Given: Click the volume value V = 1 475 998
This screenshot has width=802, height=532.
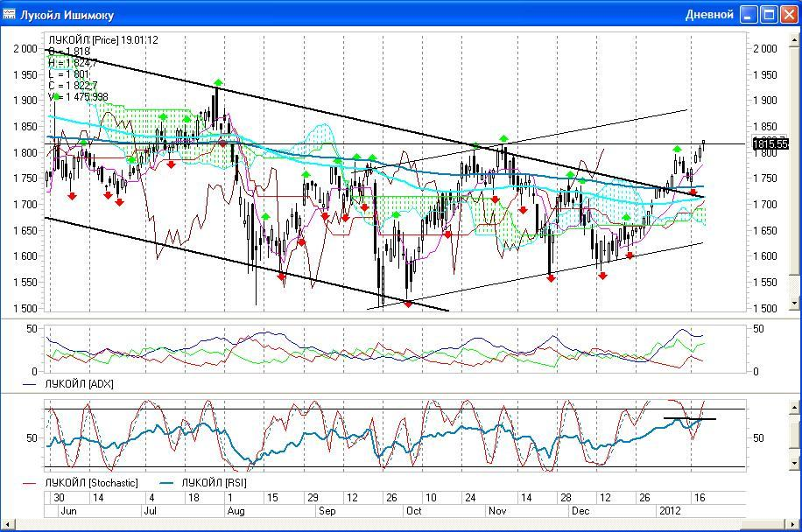Looking at the screenshot, I should click(x=78, y=96).
